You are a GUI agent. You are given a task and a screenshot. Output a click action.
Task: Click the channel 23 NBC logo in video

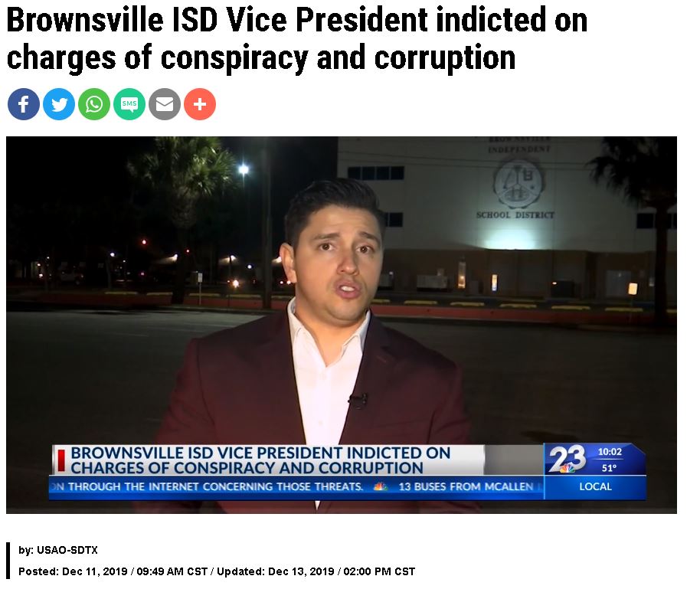tap(568, 459)
